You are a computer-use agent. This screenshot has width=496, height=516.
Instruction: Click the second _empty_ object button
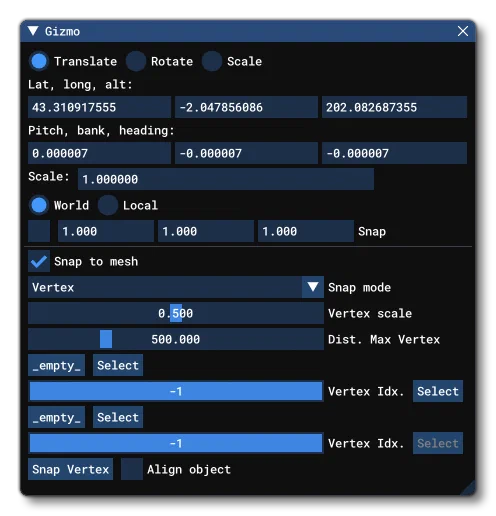(56, 417)
